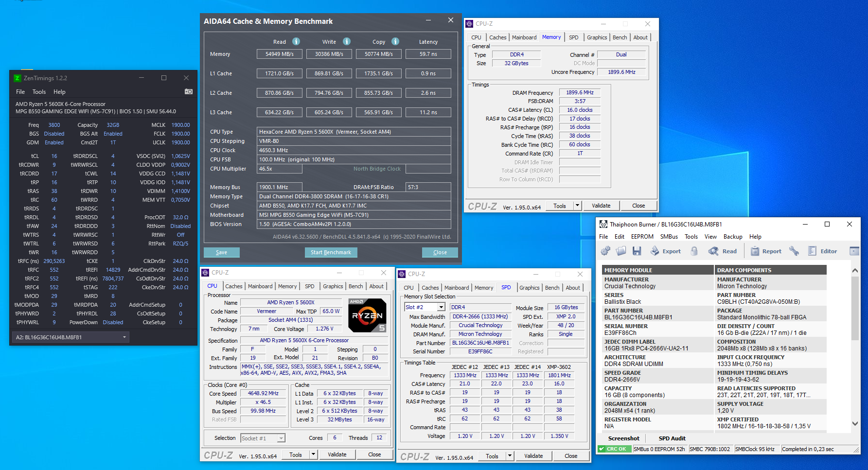Viewport: 868px width, 470px height.
Task: Switch to Bench tab in CPU-Z SPD window
Action: click(552, 288)
